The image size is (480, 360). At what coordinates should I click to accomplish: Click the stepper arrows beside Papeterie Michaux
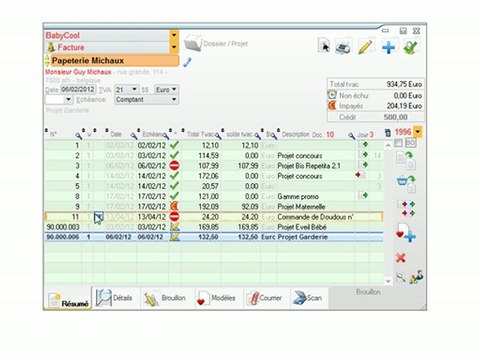47,61
